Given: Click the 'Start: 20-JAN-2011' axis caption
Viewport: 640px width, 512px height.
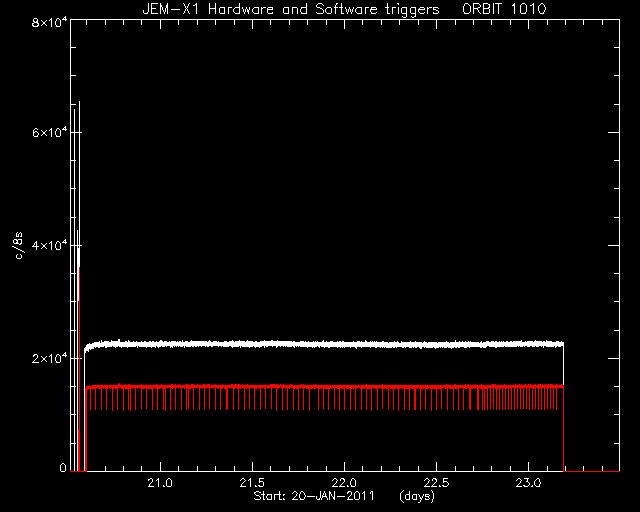Looking at the screenshot, I should tap(314, 496).
